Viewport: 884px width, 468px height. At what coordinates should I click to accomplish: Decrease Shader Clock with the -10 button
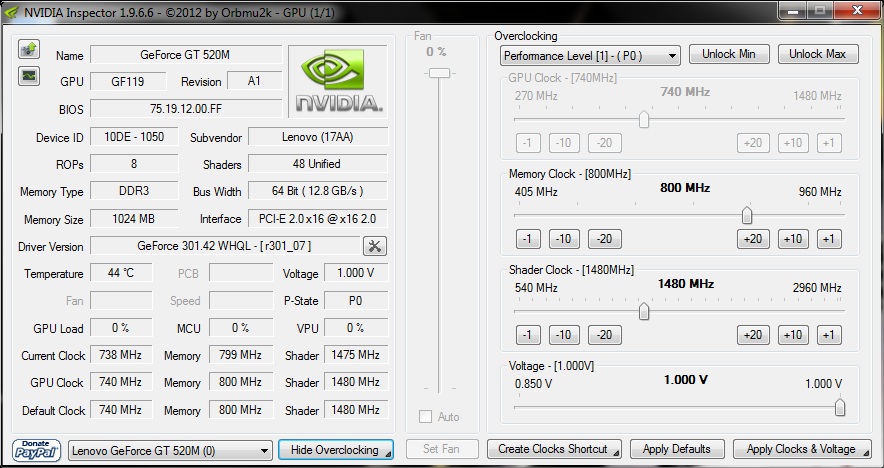click(564, 335)
